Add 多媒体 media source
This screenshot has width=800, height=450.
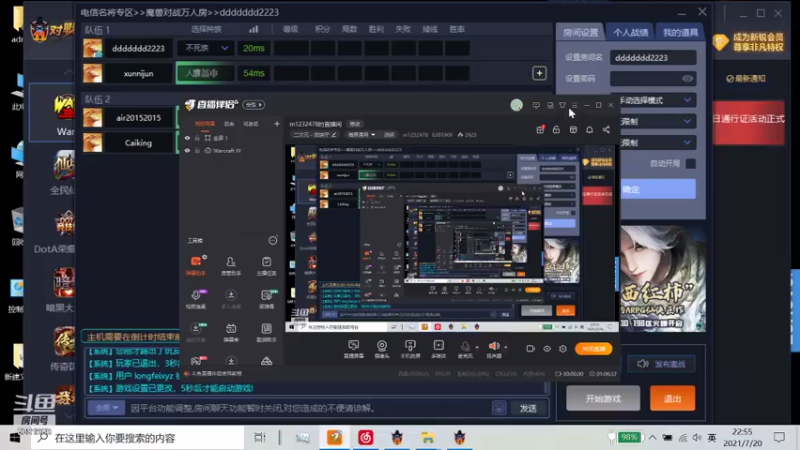click(438, 349)
